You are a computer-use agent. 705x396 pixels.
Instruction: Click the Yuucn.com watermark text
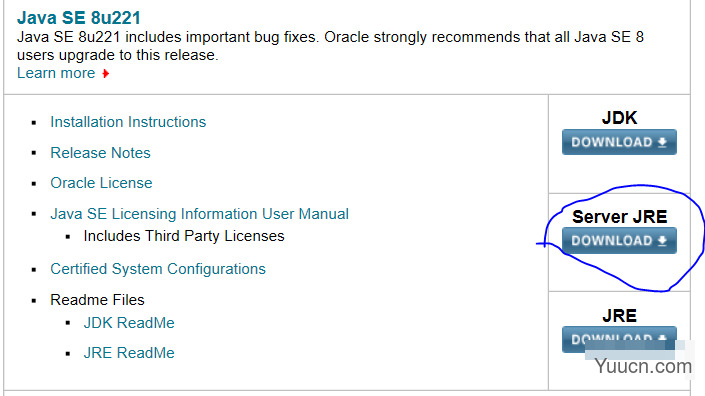point(643,366)
